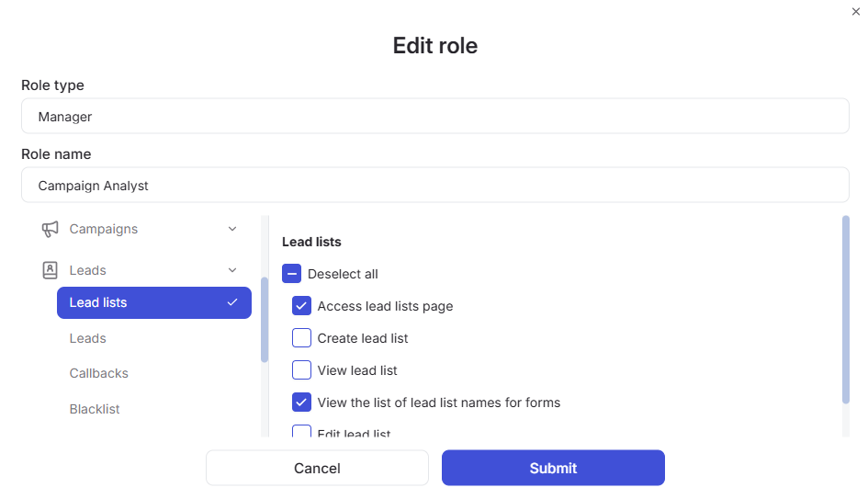Uncheck Access lead lists page

pos(301,306)
